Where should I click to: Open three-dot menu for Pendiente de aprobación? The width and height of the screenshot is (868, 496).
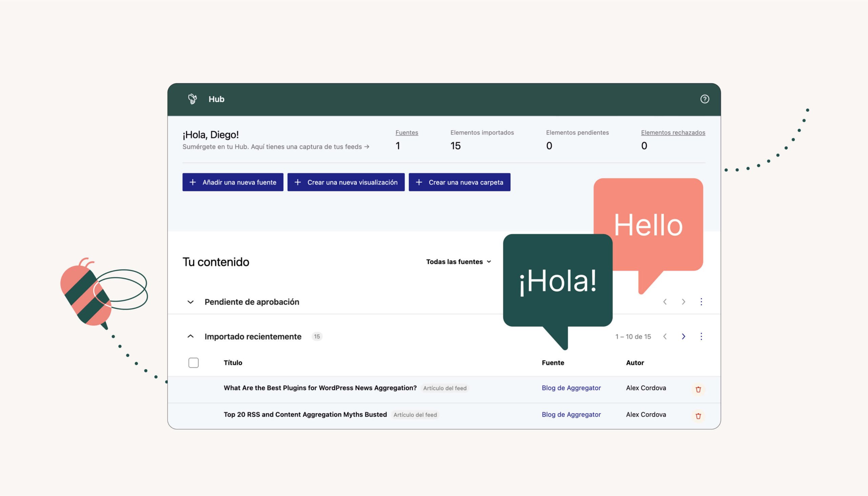pos(701,302)
